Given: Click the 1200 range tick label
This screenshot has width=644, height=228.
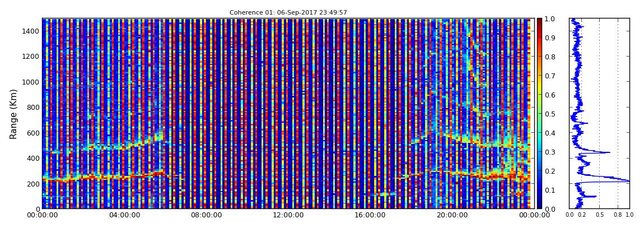Looking at the screenshot, I should coord(31,56).
